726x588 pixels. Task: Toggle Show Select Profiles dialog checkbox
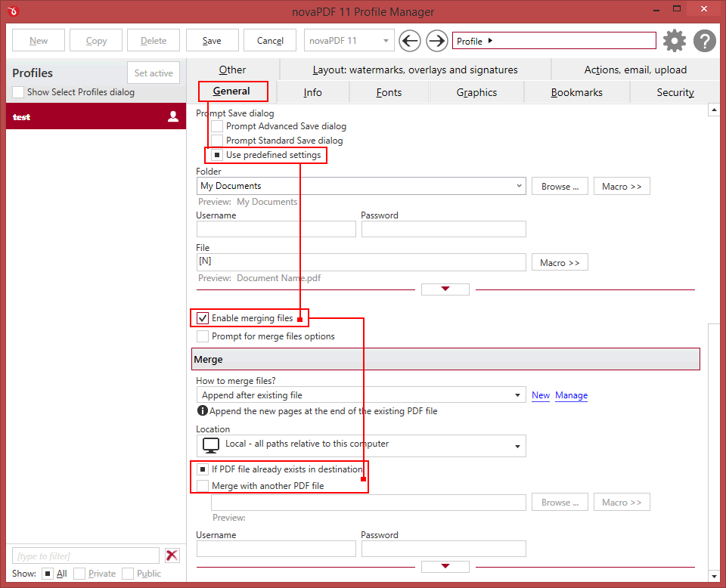(x=18, y=92)
